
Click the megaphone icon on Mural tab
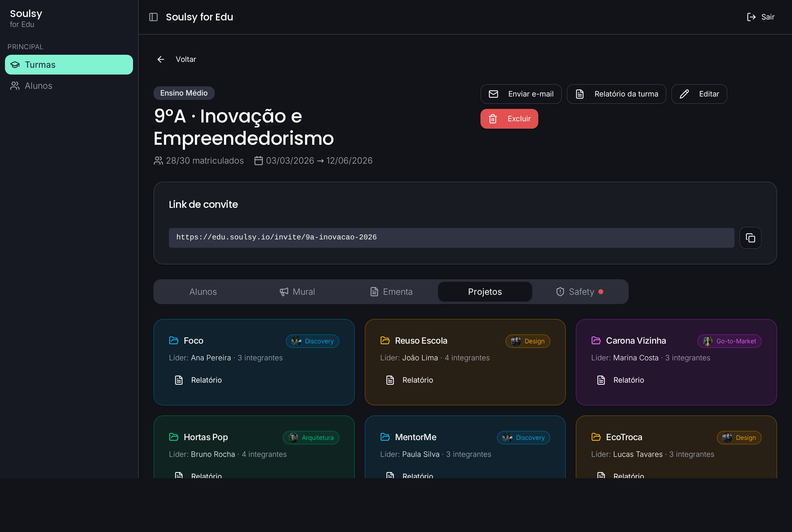tap(284, 292)
